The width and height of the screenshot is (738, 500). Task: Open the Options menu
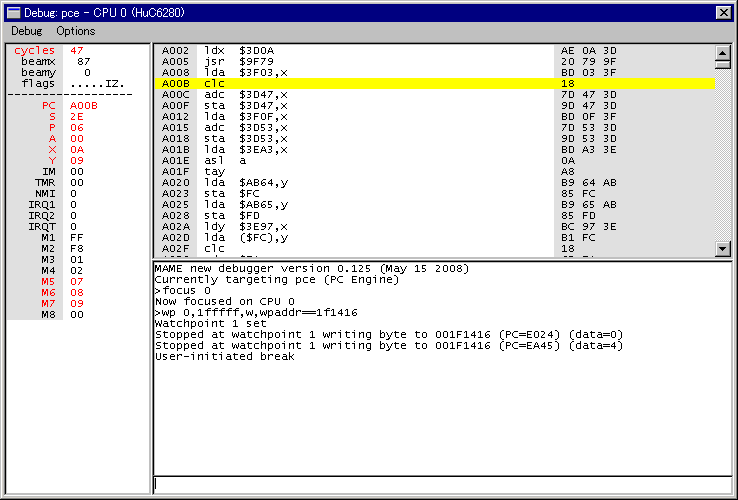click(76, 31)
